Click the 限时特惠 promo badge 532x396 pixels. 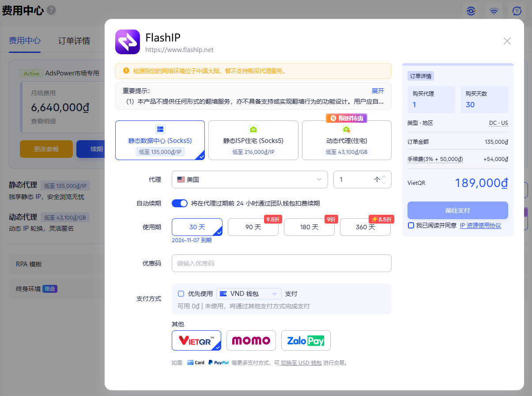347,118
